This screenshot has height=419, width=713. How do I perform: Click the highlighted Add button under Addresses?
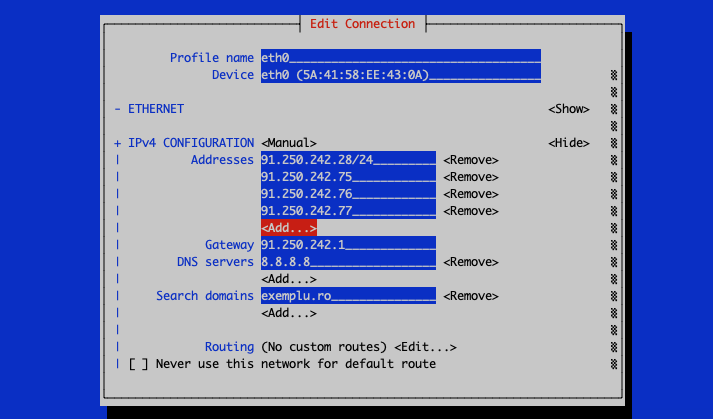(289, 228)
